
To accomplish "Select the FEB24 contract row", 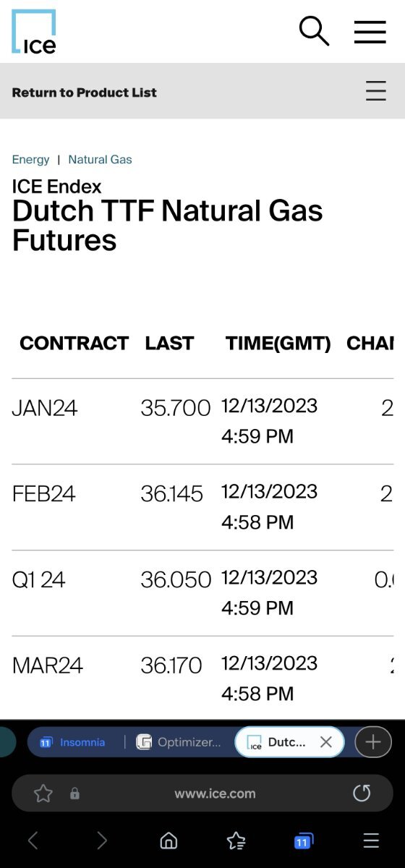I will 202,507.
